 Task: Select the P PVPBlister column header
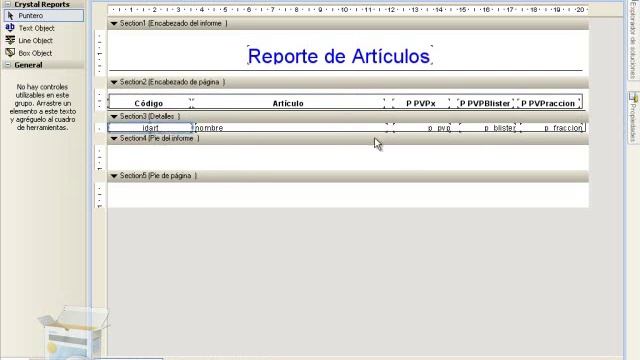click(485, 103)
